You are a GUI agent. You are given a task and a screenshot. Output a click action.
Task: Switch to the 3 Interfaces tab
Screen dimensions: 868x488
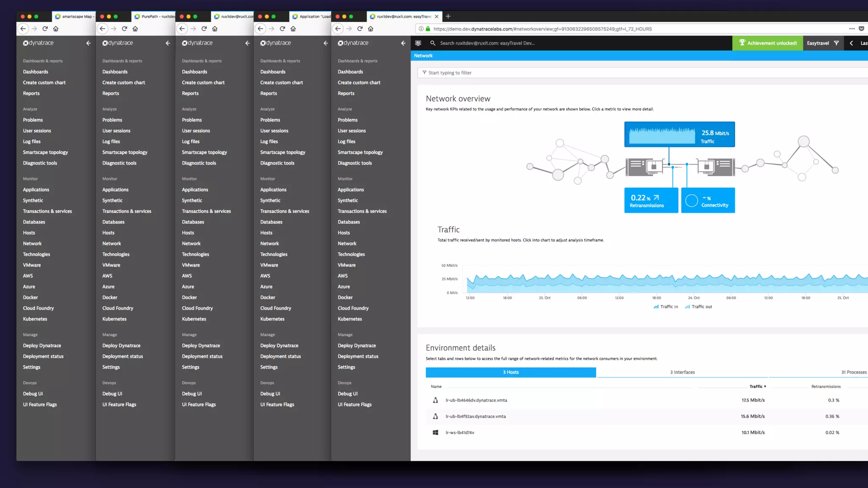[682, 372]
